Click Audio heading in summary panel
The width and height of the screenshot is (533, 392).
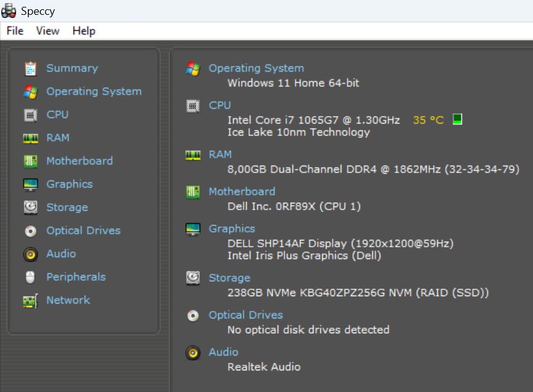point(223,352)
